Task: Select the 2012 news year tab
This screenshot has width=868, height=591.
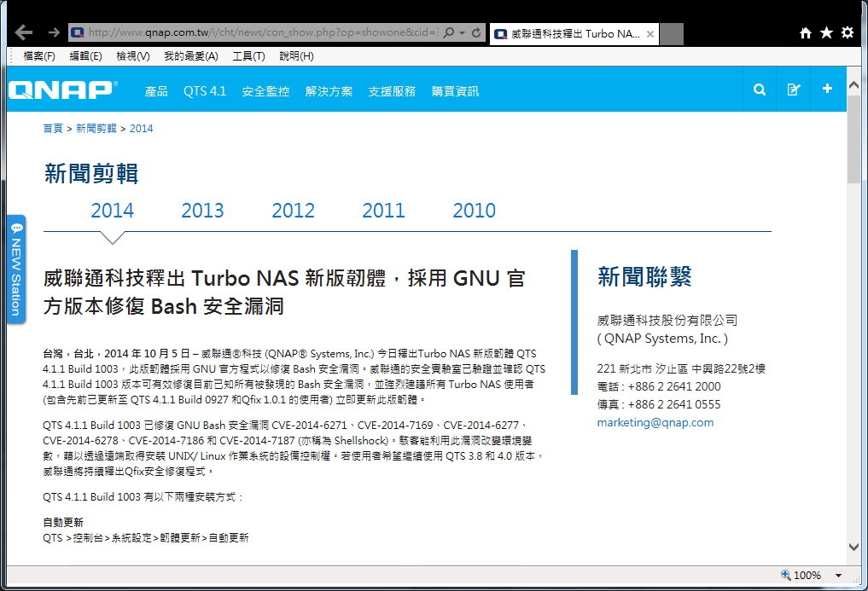Action: coord(294,211)
